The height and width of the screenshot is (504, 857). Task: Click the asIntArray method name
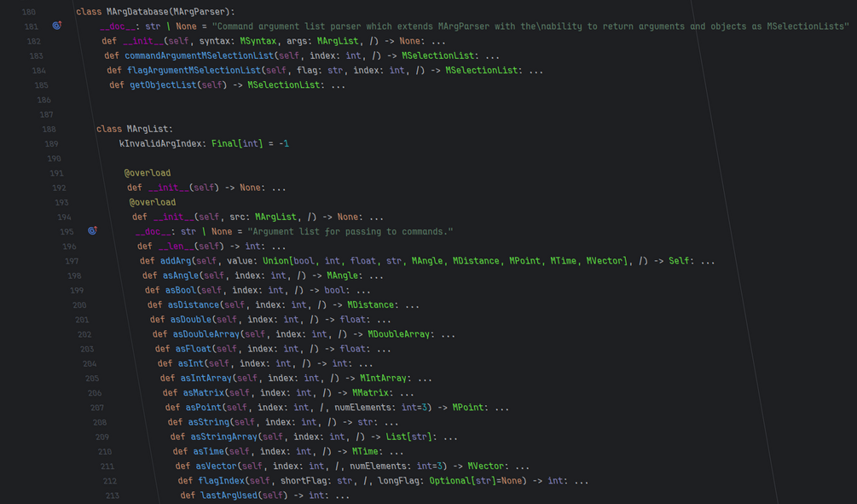206,379
